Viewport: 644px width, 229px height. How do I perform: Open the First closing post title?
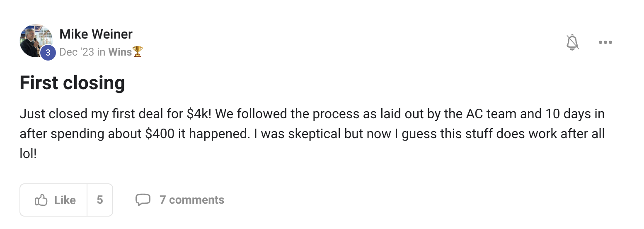[x=72, y=83]
